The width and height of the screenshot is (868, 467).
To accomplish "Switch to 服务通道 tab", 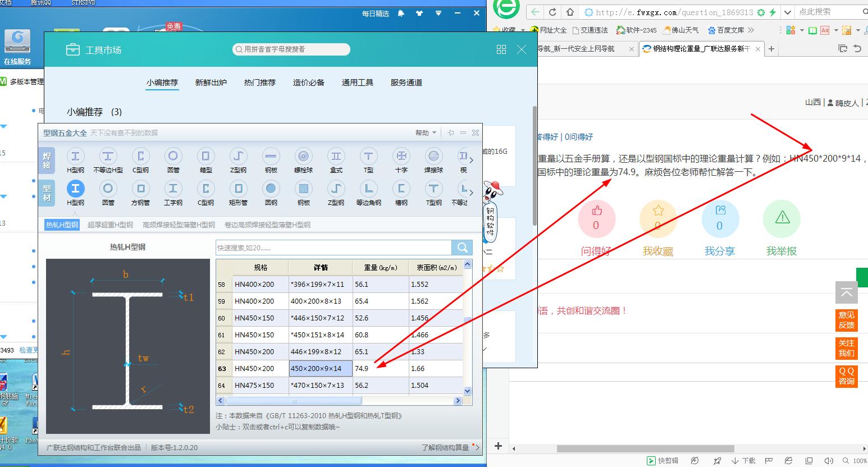I will 406,83.
